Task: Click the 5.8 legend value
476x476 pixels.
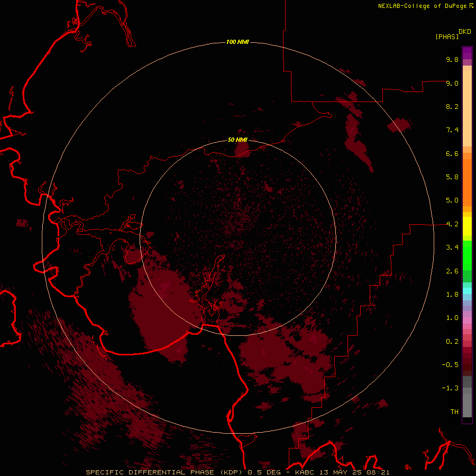Action: 452,177
